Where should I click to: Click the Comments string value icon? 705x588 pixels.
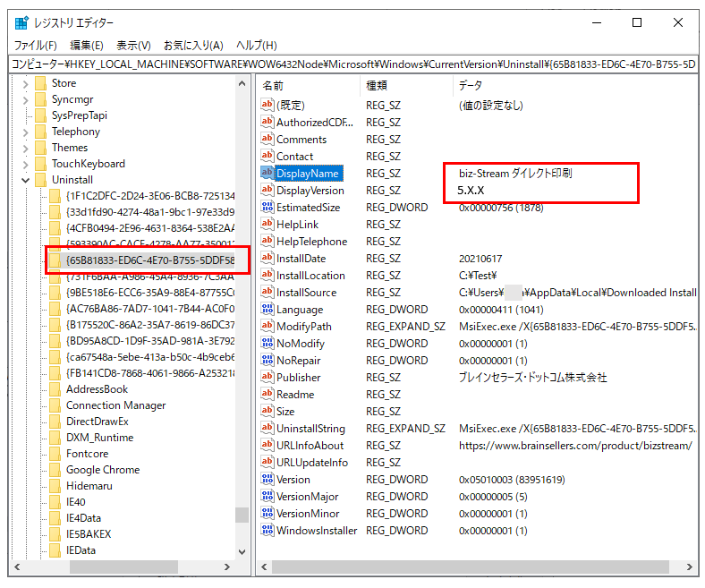click(268, 139)
